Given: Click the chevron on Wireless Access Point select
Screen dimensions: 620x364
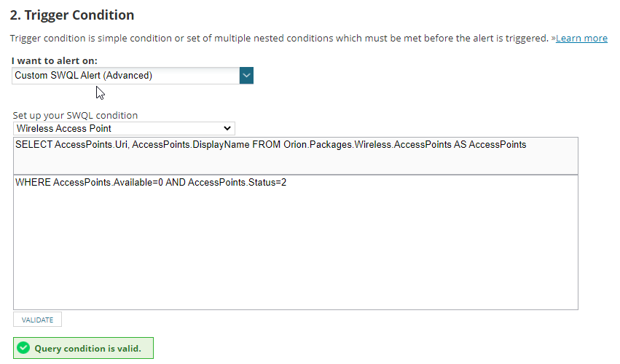Looking at the screenshot, I should click(x=227, y=128).
